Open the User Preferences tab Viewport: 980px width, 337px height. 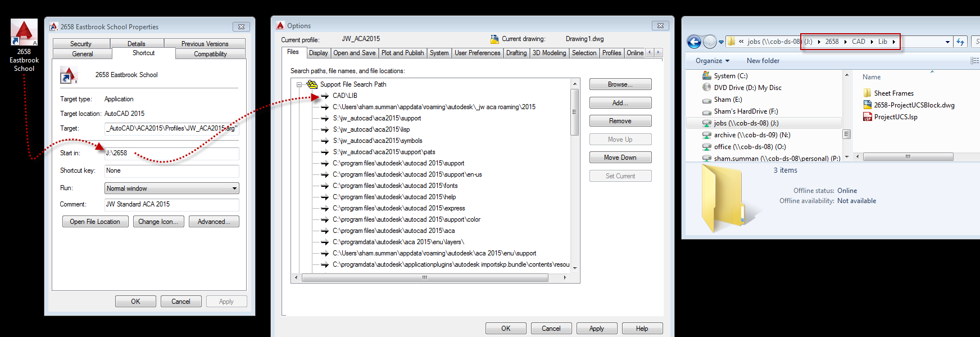pos(477,53)
